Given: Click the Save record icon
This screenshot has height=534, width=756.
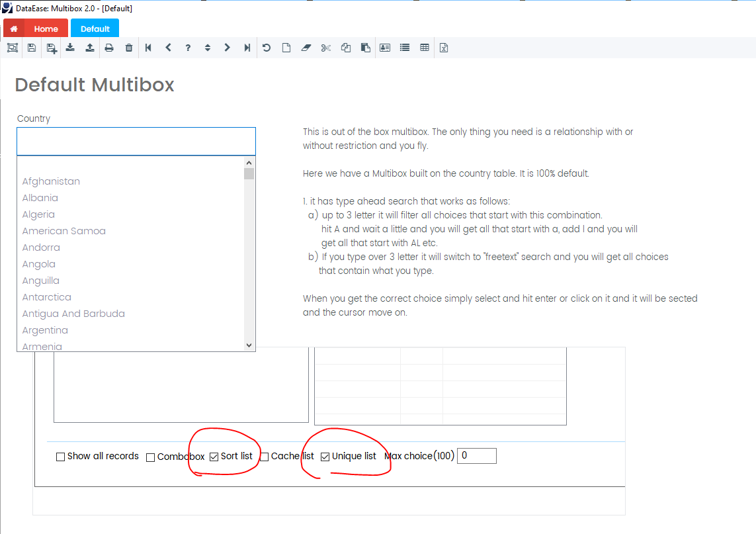Looking at the screenshot, I should pos(32,48).
